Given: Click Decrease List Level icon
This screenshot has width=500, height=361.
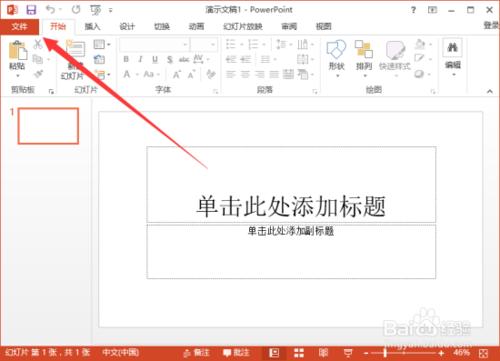Looking at the screenshot, I should click(231, 59).
